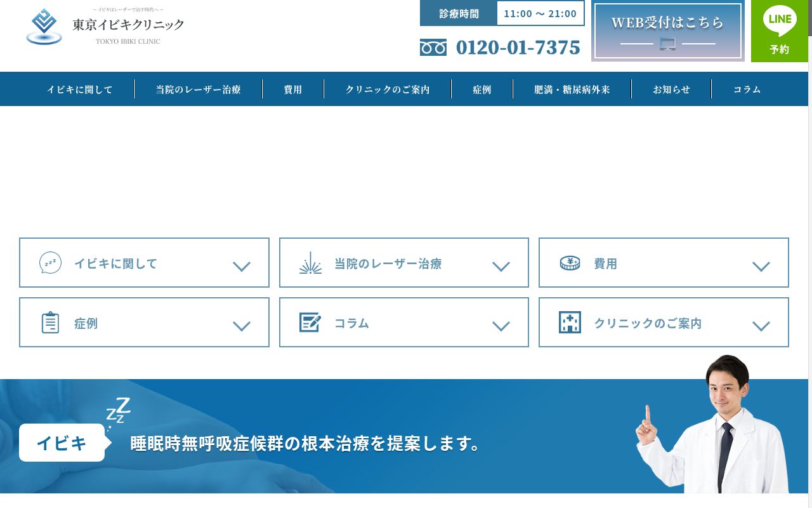Click the yen coin icon
Screen dimensions: 812x508
[570, 263]
